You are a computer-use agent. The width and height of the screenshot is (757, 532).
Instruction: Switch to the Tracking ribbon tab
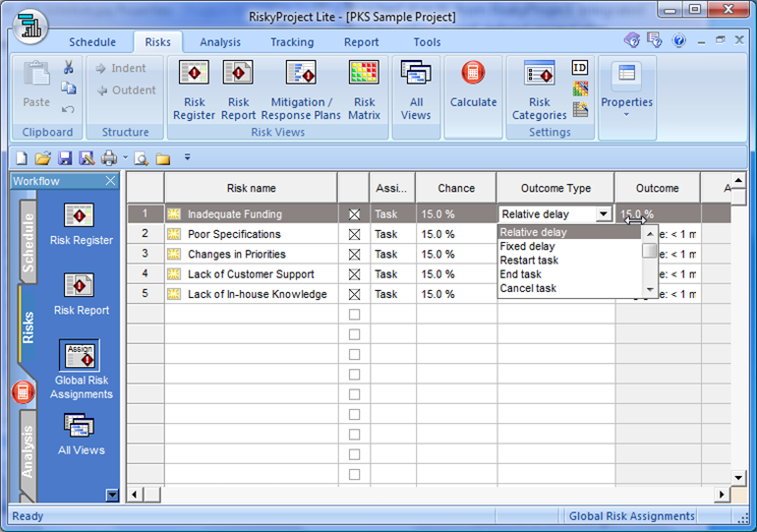292,42
